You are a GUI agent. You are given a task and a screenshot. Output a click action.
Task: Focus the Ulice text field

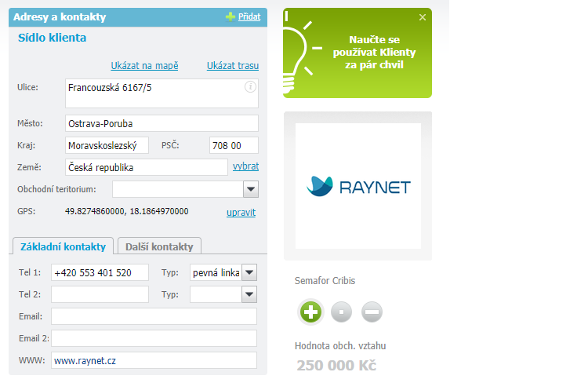(x=162, y=93)
